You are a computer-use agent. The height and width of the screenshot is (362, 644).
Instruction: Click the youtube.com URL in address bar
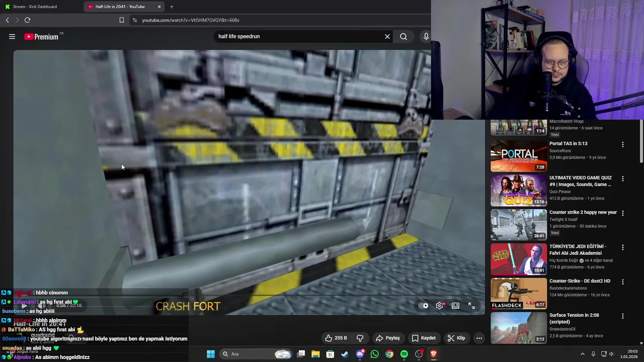pos(190,20)
